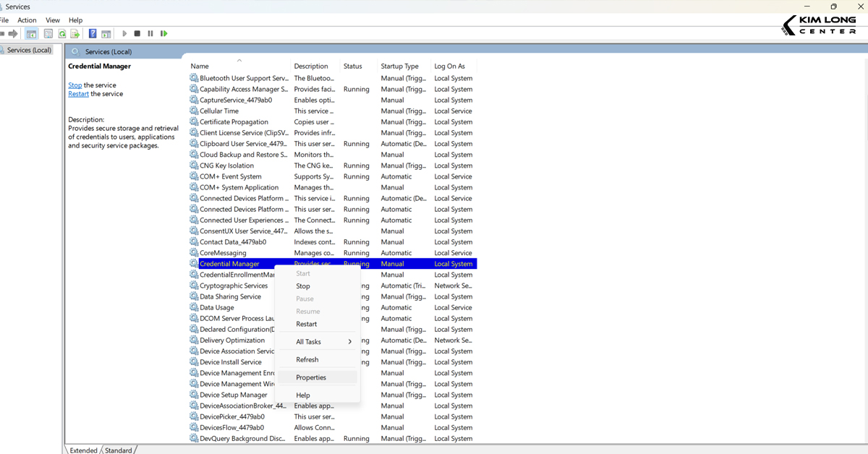The height and width of the screenshot is (454, 868).
Task: Open the Action menu
Action: (x=26, y=20)
